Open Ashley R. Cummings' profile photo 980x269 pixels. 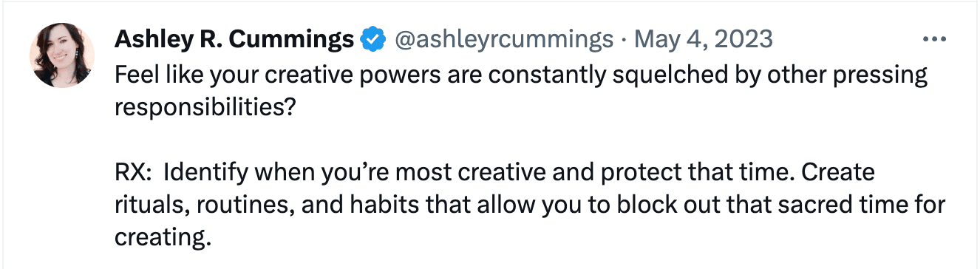pyautogui.click(x=62, y=55)
